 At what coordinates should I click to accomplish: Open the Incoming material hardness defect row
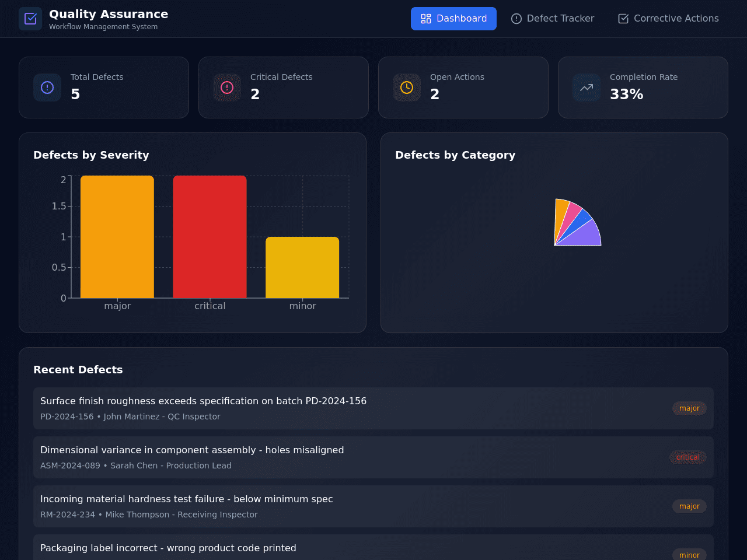tap(373, 506)
